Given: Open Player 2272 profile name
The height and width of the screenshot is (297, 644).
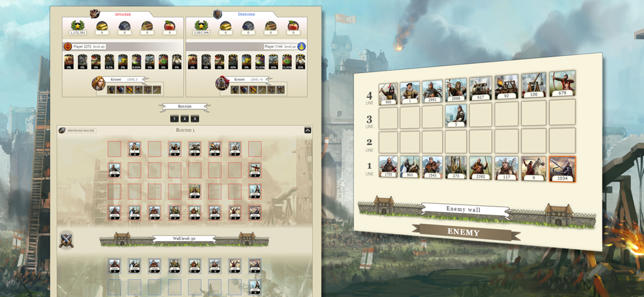Looking at the screenshot, I should point(82,47).
